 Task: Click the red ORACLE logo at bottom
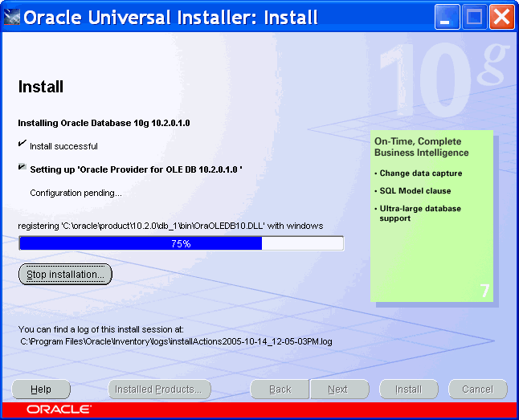(x=59, y=410)
